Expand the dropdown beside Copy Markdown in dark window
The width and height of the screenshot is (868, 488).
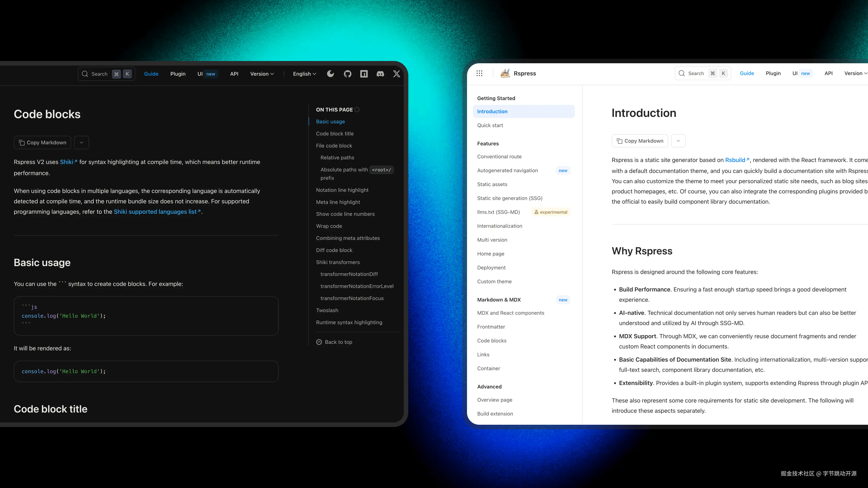(x=82, y=143)
